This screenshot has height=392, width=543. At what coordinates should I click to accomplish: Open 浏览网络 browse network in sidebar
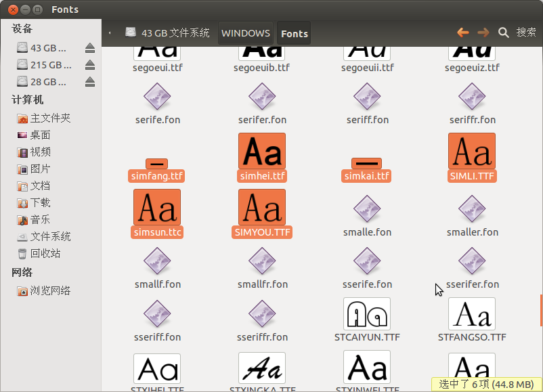(44, 290)
